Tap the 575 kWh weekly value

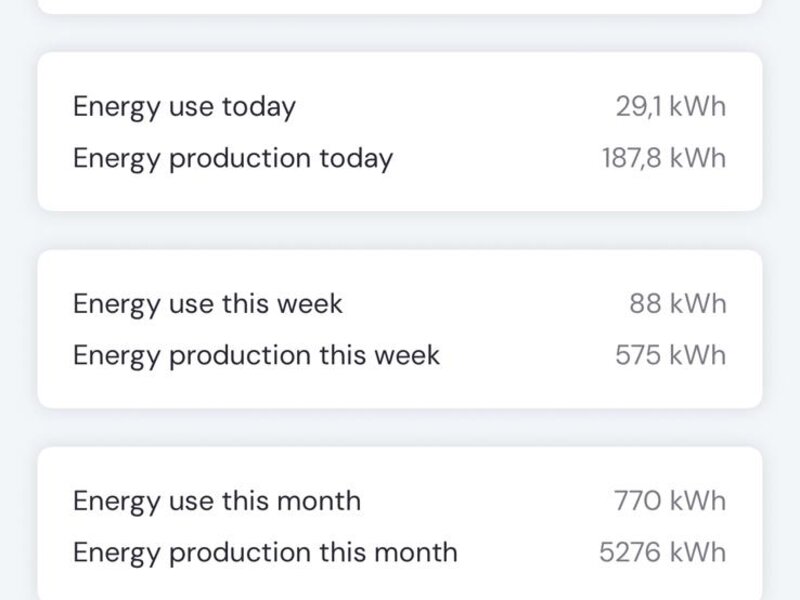(670, 355)
